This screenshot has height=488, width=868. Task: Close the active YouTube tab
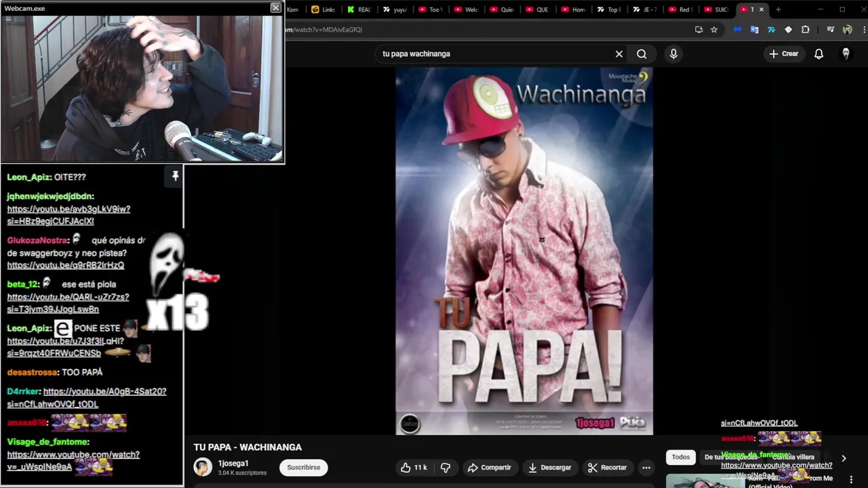coord(761,9)
